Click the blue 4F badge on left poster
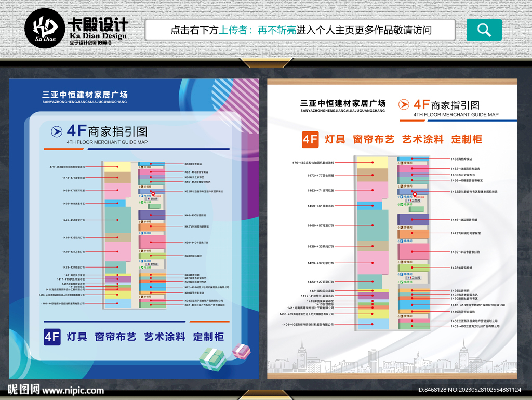532x400 pixels. coord(52,337)
